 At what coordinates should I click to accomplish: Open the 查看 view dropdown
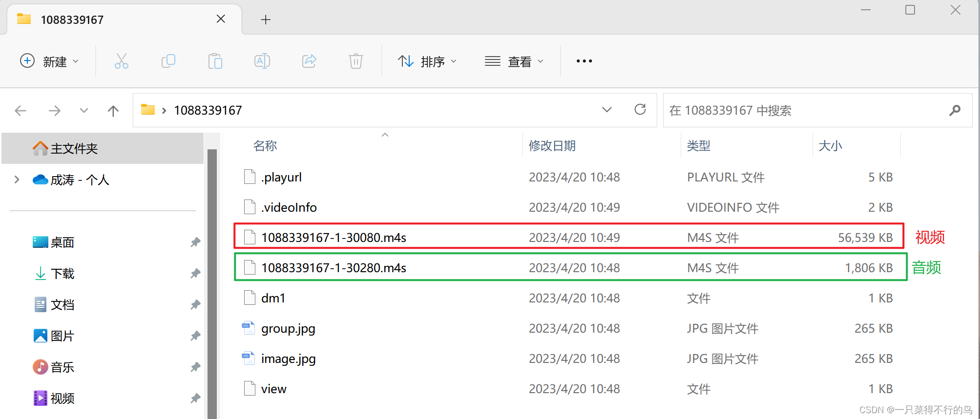(x=514, y=61)
